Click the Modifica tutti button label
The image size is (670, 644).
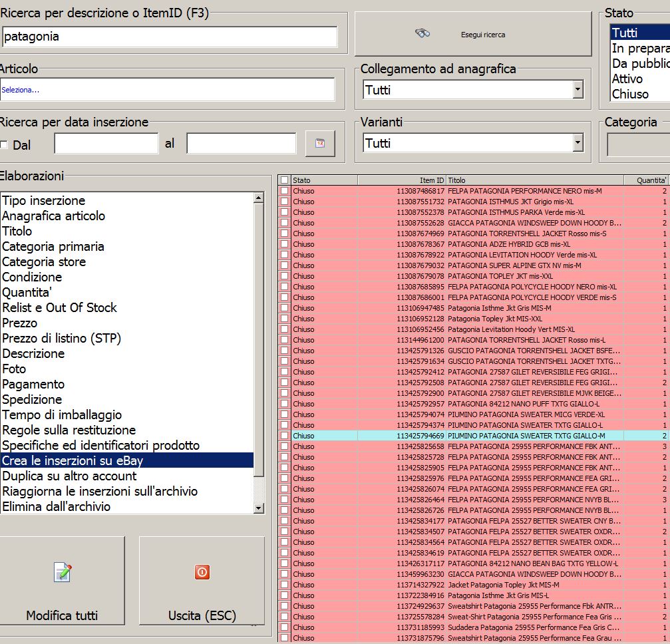point(62,616)
